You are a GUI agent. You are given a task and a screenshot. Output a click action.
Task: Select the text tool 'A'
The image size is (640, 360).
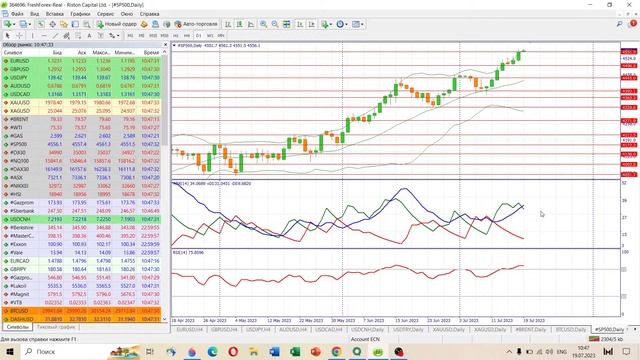click(89, 36)
